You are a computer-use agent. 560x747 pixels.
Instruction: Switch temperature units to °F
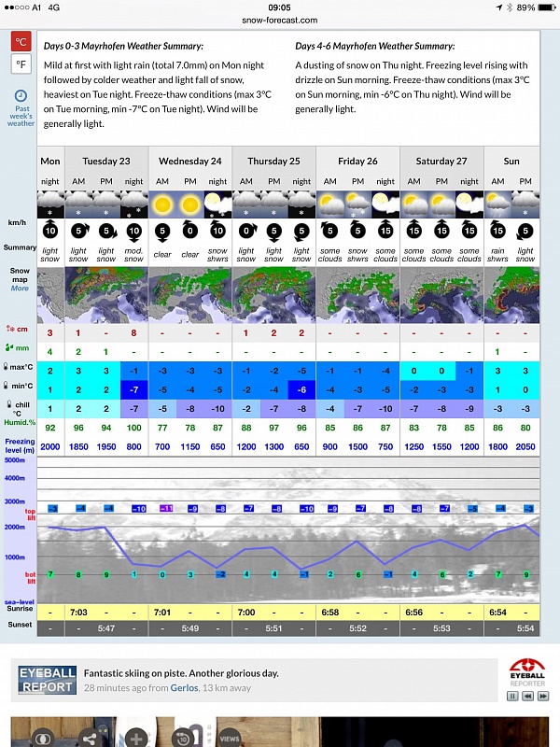21,63
